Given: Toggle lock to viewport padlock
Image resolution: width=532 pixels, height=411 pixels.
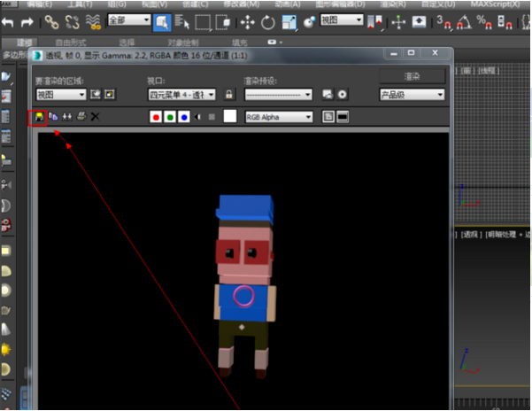Looking at the screenshot, I should click(x=229, y=95).
